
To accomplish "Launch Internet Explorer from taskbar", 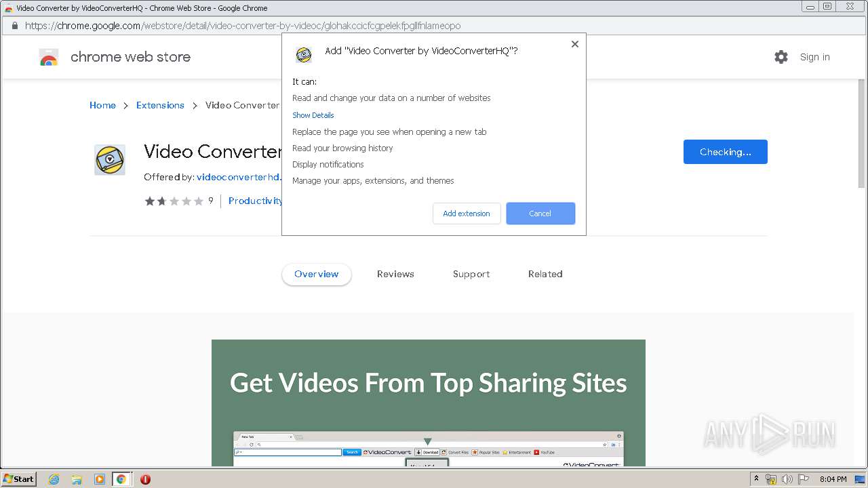I will click(x=54, y=479).
